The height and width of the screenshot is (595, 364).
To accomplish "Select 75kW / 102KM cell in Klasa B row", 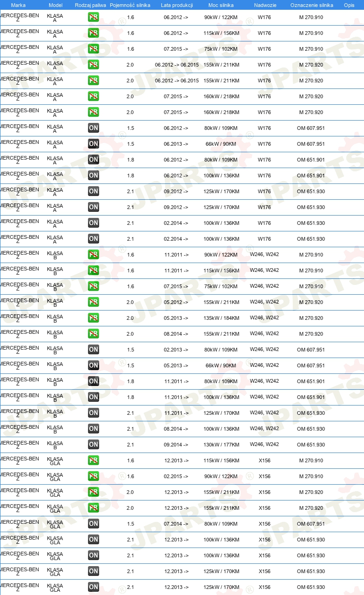I will pos(222,286).
